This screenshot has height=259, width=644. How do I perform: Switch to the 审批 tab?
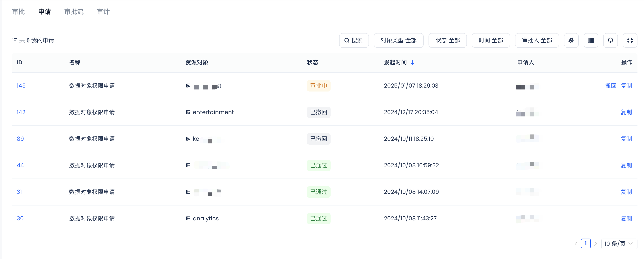tap(18, 11)
